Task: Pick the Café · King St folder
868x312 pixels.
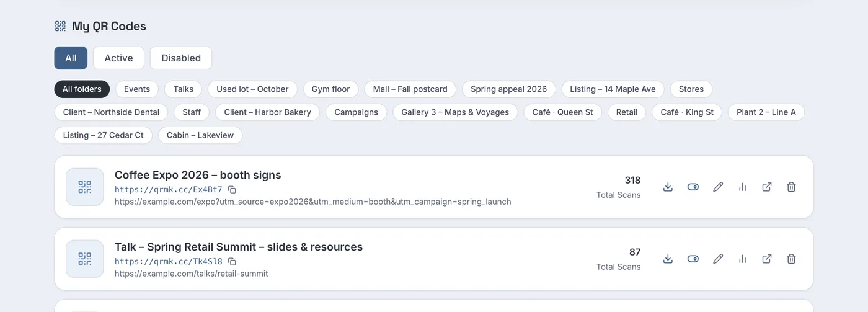Action: click(x=687, y=112)
